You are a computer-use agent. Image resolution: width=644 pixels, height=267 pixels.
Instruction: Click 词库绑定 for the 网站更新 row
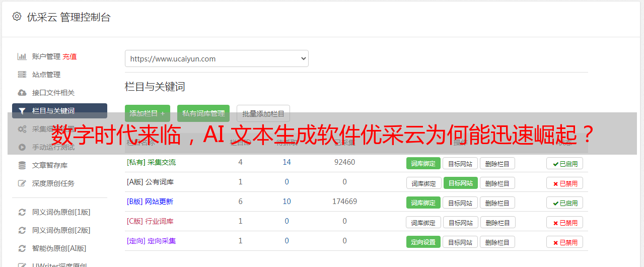423,203
